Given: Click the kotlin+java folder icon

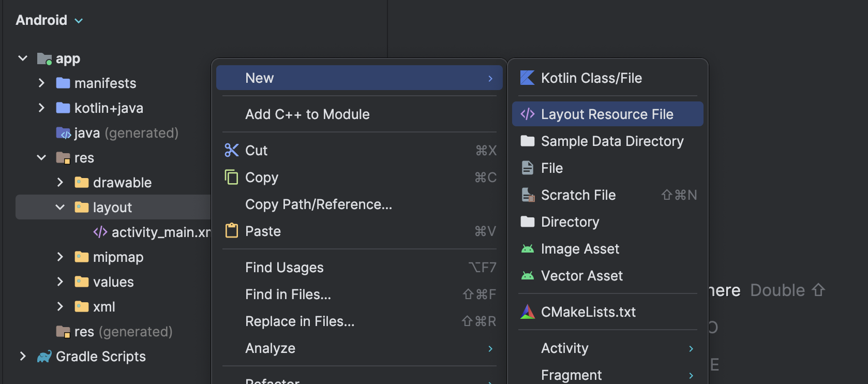Looking at the screenshot, I should [63, 108].
